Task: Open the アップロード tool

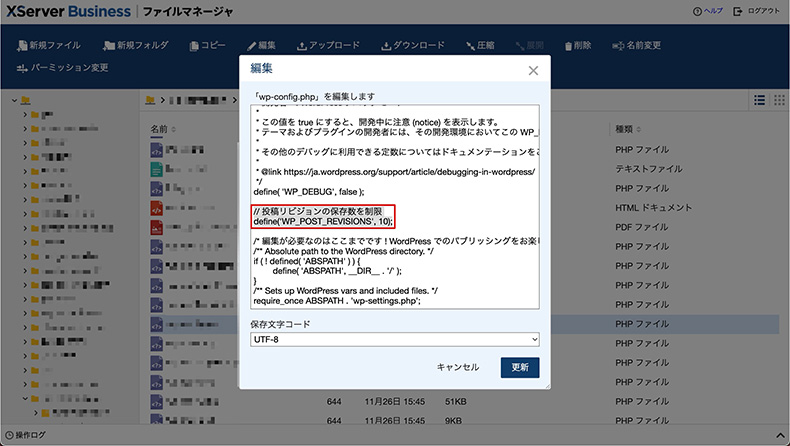Action: (328, 45)
